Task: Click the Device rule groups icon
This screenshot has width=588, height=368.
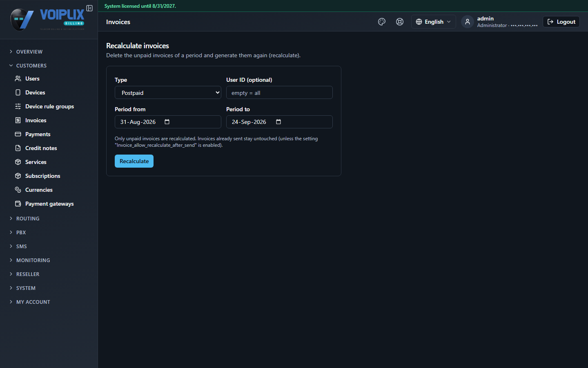Action: (x=18, y=106)
